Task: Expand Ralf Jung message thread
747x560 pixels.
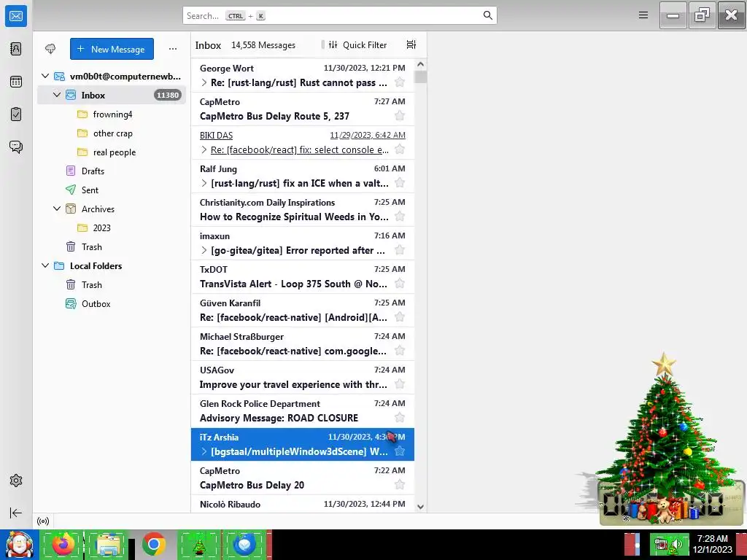Action: 204,183
